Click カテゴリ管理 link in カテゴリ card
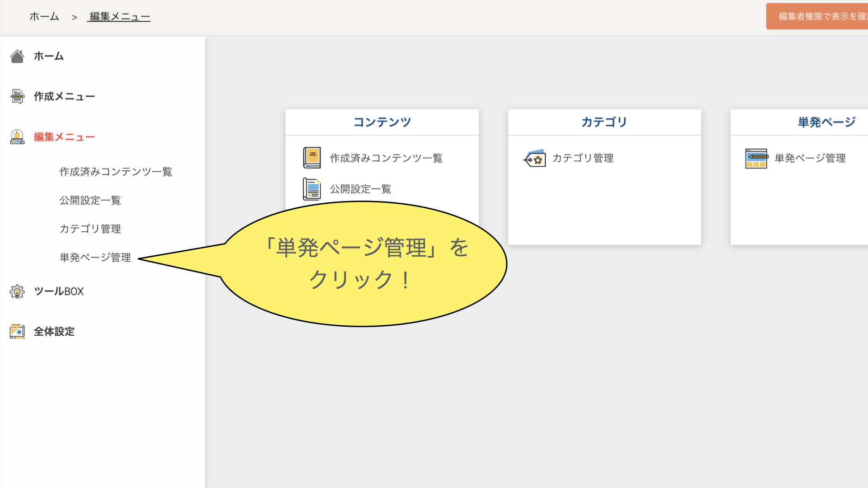868x488 pixels. 583,158
